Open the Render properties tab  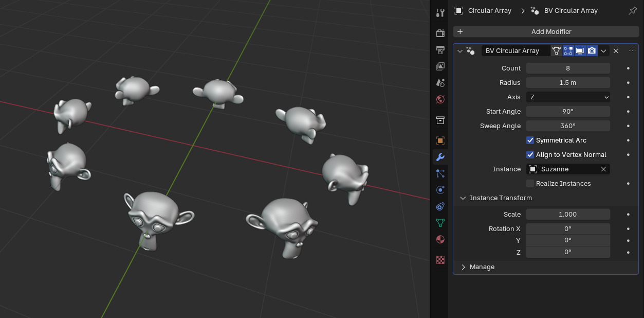[440, 33]
